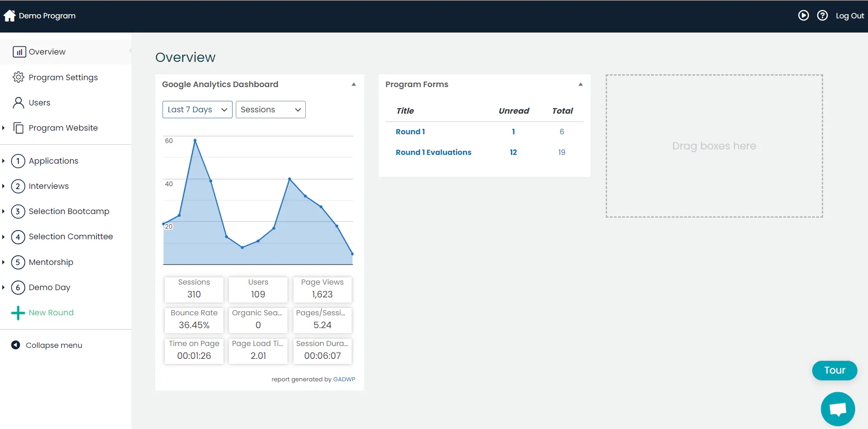Click the green plus New Round icon
The image size is (868, 429).
tap(18, 313)
